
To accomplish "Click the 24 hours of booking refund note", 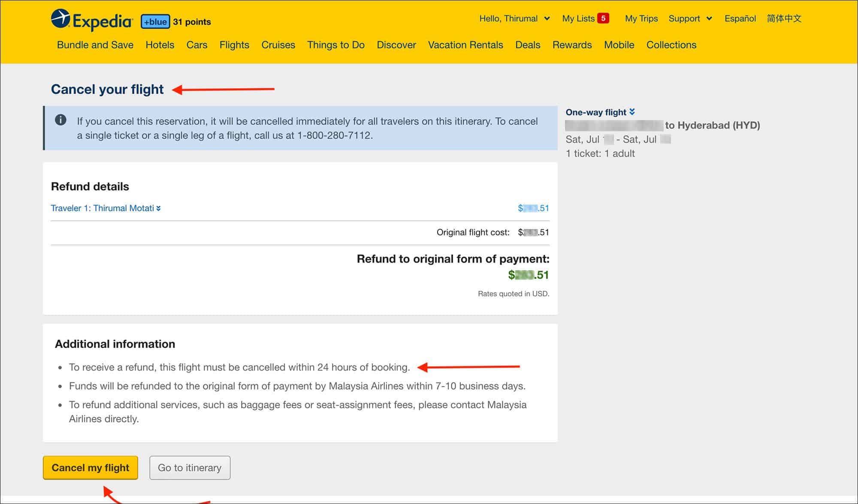I will [x=239, y=368].
